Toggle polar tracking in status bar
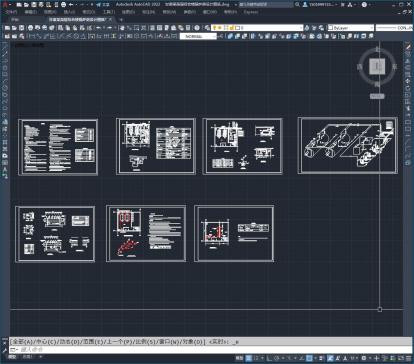The width and height of the screenshot is (414, 364). (x=277, y=358)
